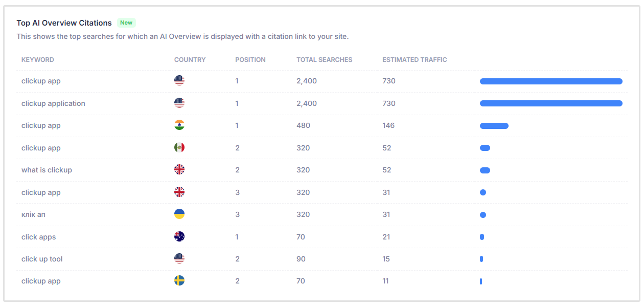This screenshot has width=644, height=307.
Task: Select the what is clickup keyword
Action: click(x=47, y=169)
